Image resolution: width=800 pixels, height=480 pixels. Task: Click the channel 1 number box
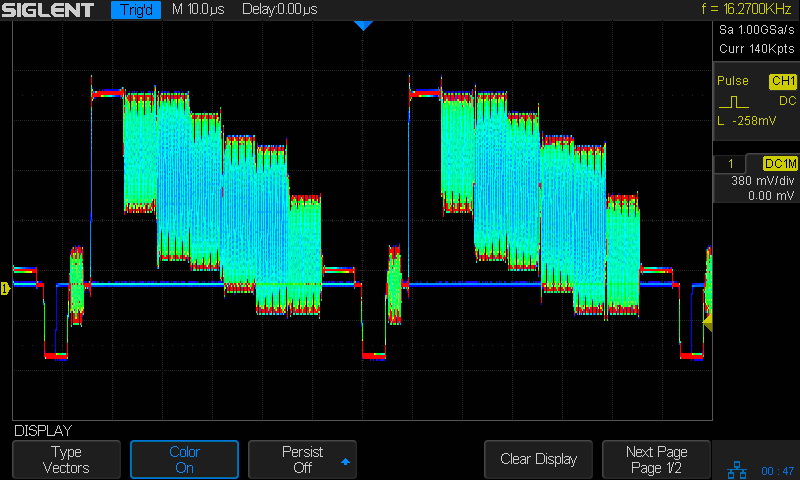(731, 164)
